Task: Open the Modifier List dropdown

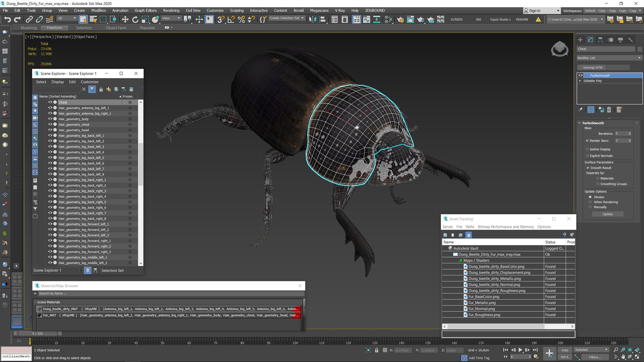Action: pyautogui.click(x=609, y=58)
